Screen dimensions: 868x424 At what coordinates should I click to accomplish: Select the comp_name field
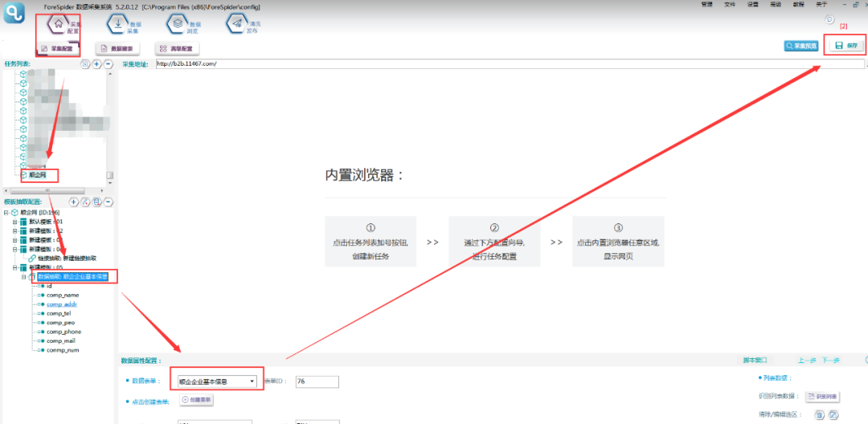63,296
